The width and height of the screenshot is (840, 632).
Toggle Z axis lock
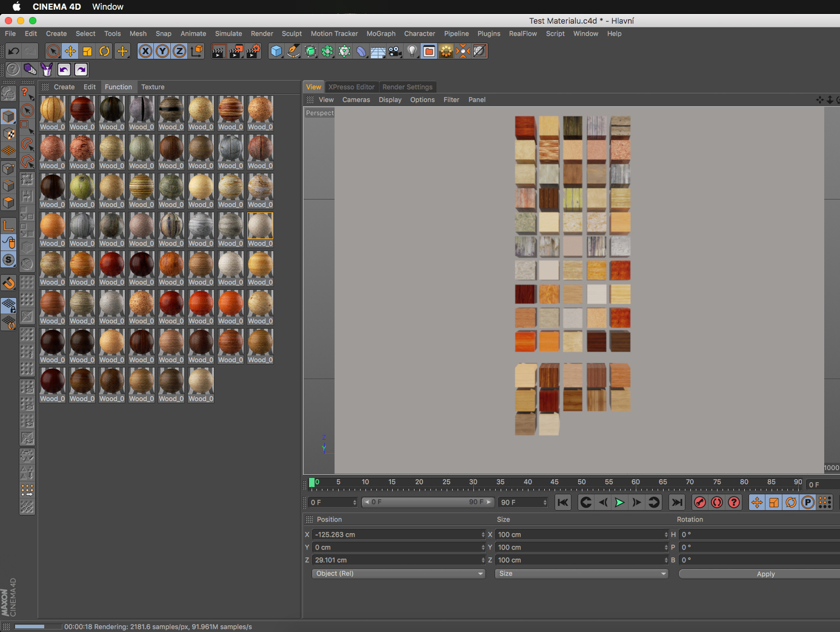point(179,52)
